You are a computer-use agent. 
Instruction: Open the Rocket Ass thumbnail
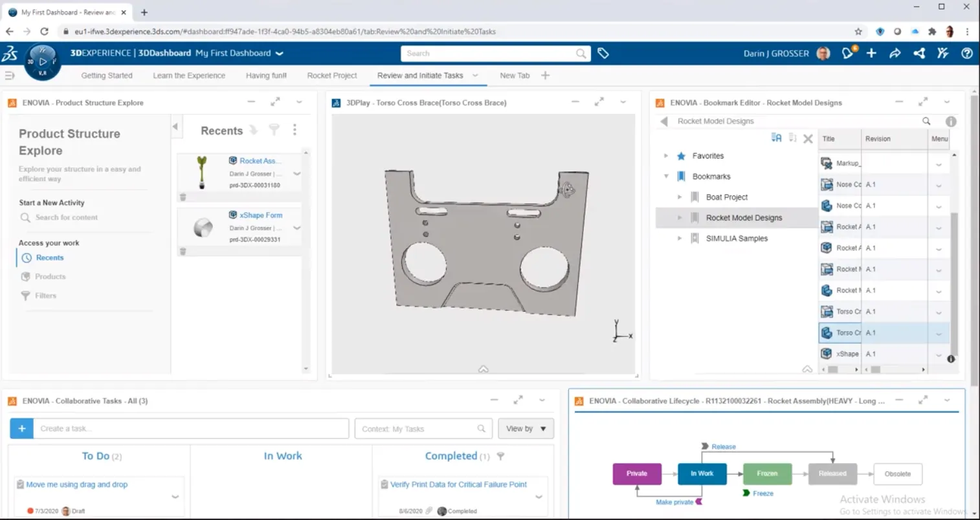tap(202, 172)
